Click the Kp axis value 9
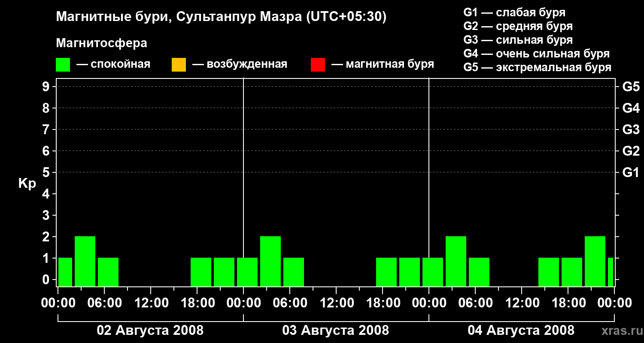Image resolution: width=644 pixels, height=343 pixels. [46, 87]
